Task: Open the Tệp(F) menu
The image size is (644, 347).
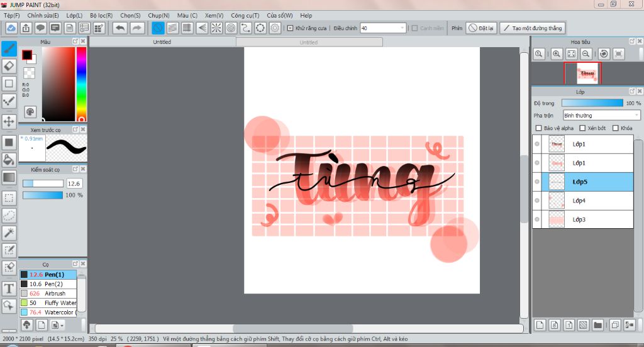Action: (11, 15)
